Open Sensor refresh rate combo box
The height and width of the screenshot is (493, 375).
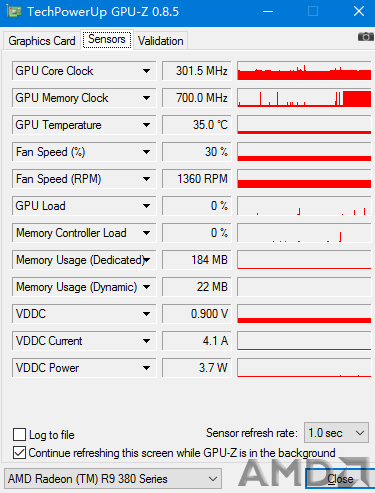(x=336, y=433)
